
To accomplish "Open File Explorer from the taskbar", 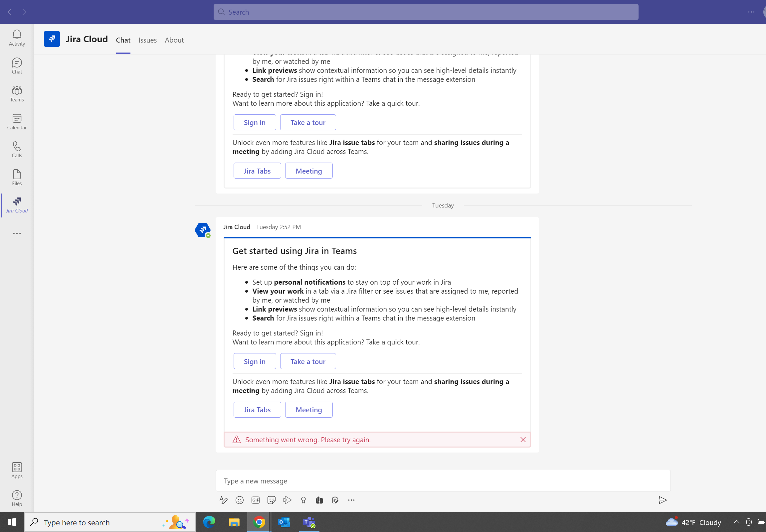I will click(234, 522).
